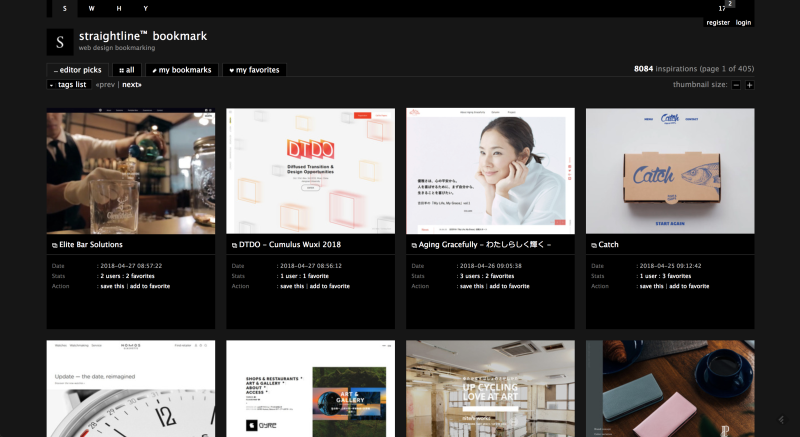Click the straightline S logo icon
Viewport: 800px width, 437px height.
[x=60, y=42]
